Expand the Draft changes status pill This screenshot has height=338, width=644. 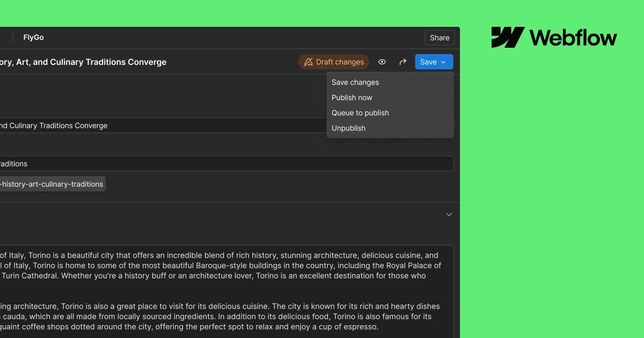click(334, 62)
